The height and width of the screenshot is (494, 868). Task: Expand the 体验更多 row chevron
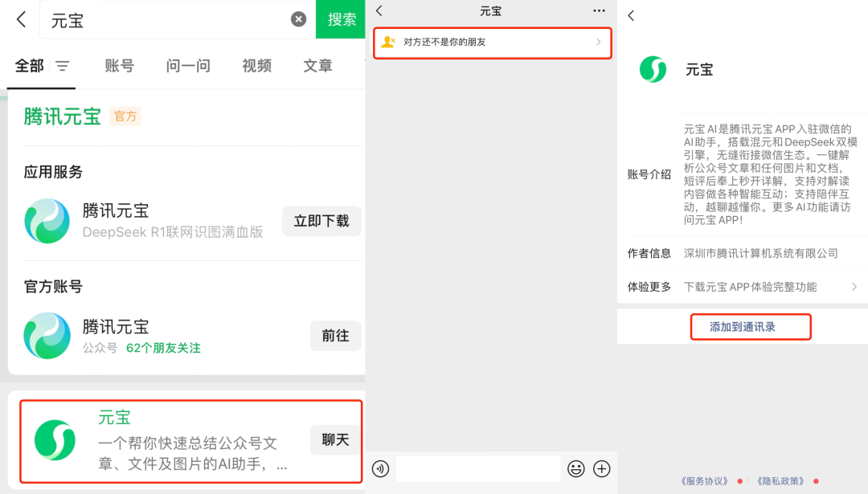point(854,287)
